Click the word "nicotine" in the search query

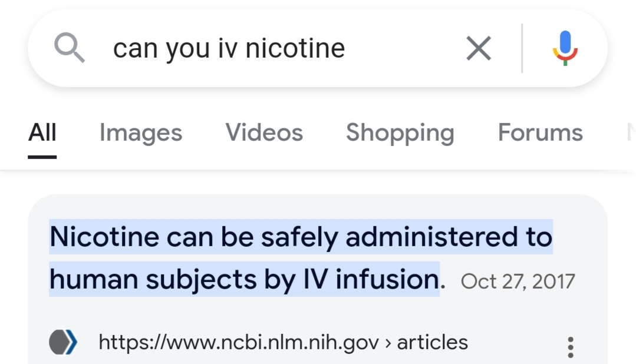coord(295,48)
